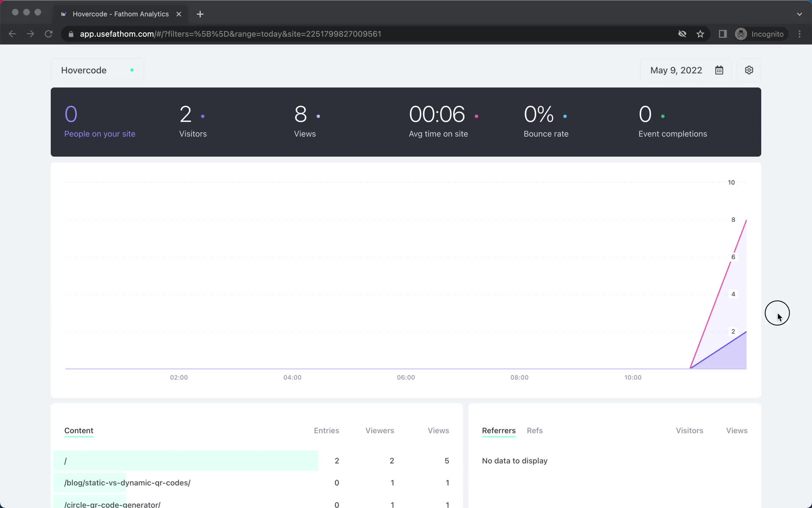Click the Hovercode browser tab title
Viewport: 812px width, 508px height.
pos(121,14)
